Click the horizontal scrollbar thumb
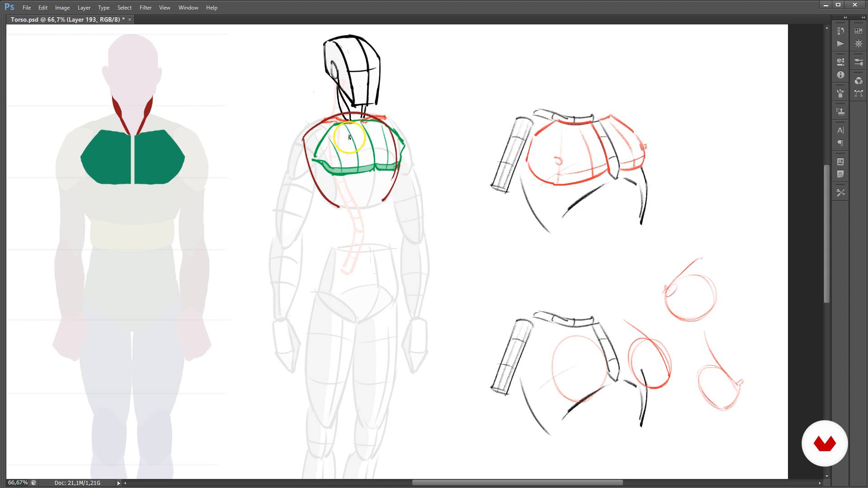This screenshot has width=868, height=488. 517,483
